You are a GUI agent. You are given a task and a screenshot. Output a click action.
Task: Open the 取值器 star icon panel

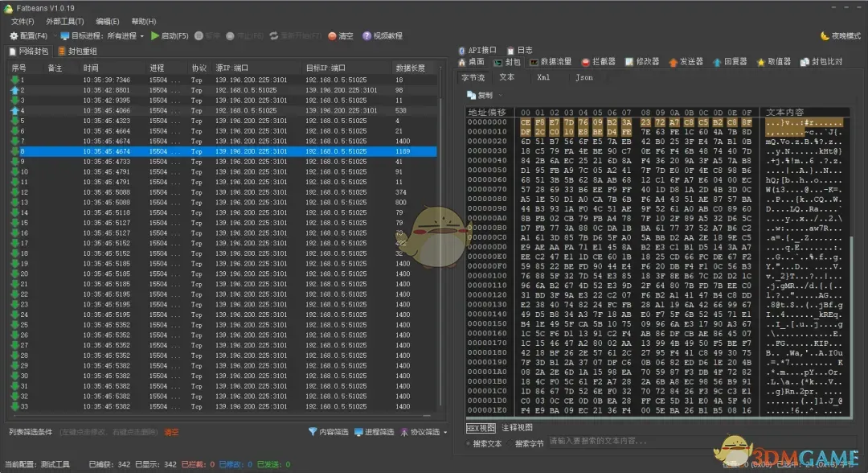pos(773,62)
